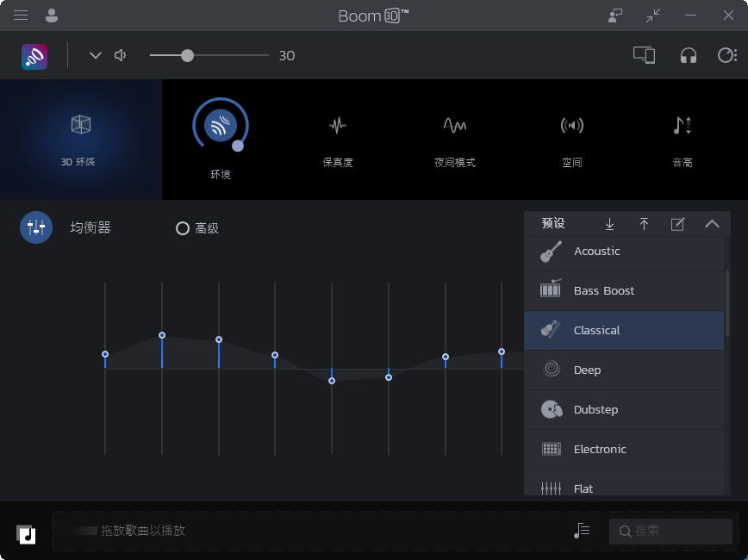Screen dimensions: 748x560
Task: Select the Classical preset
Action: 624,330
